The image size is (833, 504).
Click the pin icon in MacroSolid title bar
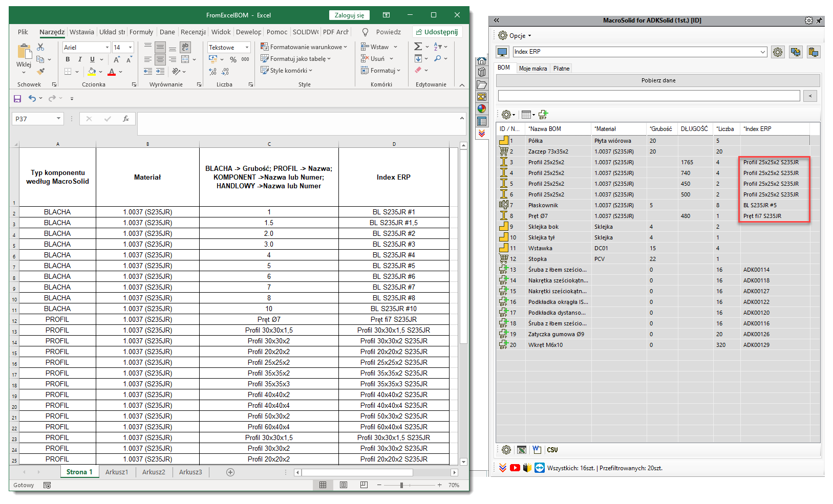[x=819, y=20]
